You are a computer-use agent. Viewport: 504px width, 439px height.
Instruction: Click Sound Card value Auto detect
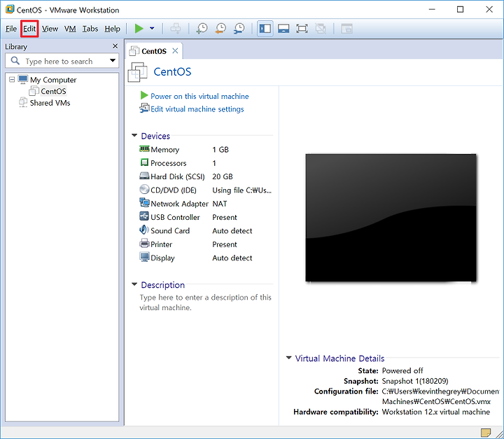(x=232, y=231)
